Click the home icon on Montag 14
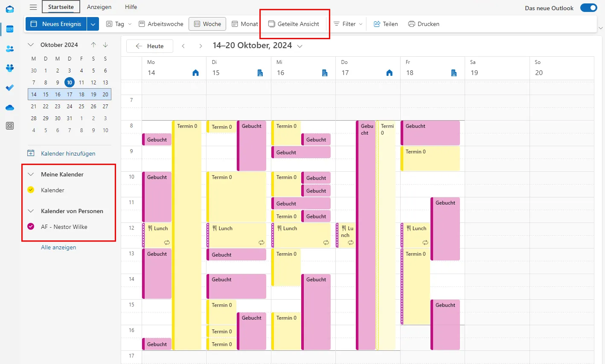 click(195, 72)
